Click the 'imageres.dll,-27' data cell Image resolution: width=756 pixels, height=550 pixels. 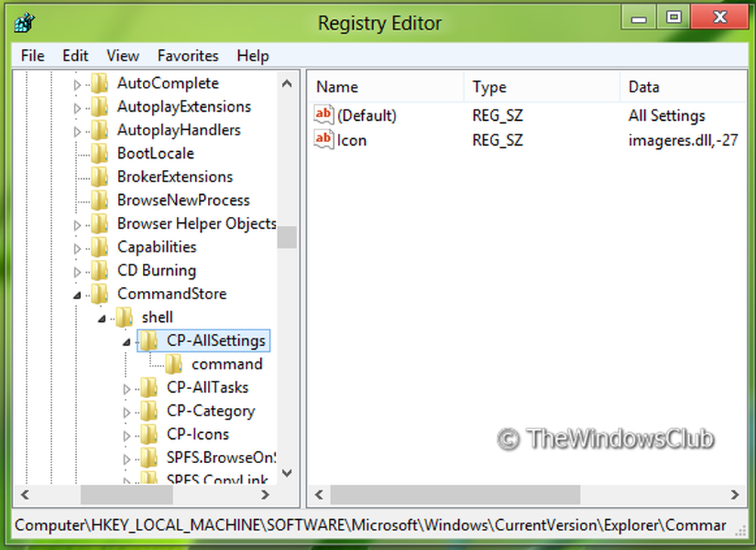(x=683, y=141)
